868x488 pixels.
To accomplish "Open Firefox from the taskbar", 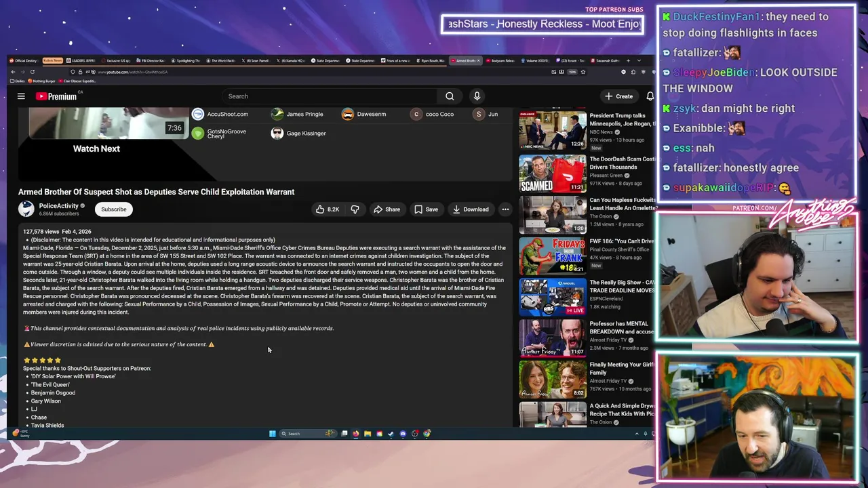I will pos(356,434).
